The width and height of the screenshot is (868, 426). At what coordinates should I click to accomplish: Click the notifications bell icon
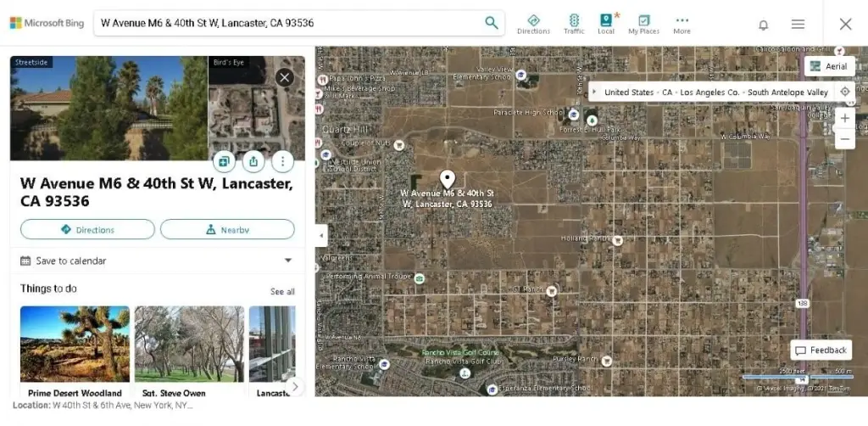click(763, 25)
